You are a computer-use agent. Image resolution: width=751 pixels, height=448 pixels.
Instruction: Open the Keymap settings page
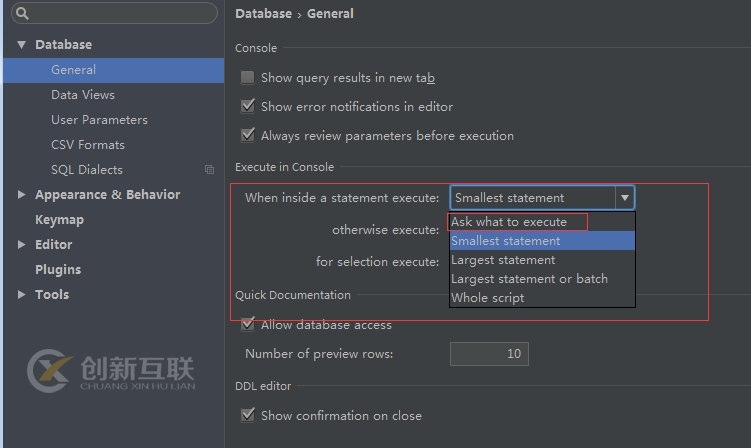pos(59,220)
